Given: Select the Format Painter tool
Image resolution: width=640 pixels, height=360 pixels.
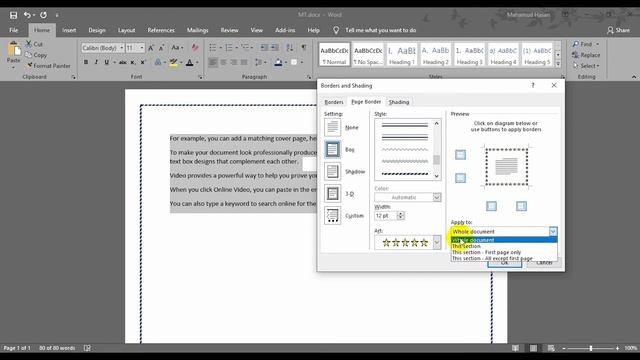Looking at the screenshot, I should (x=48, y=65).
